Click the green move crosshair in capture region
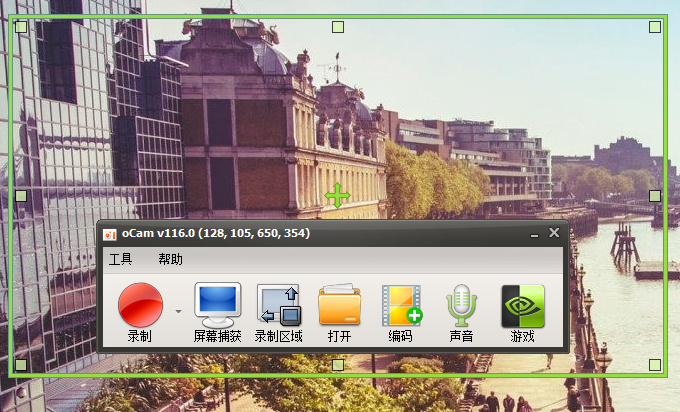The width and height of the screenshot is (680, 412). point(337,196)
